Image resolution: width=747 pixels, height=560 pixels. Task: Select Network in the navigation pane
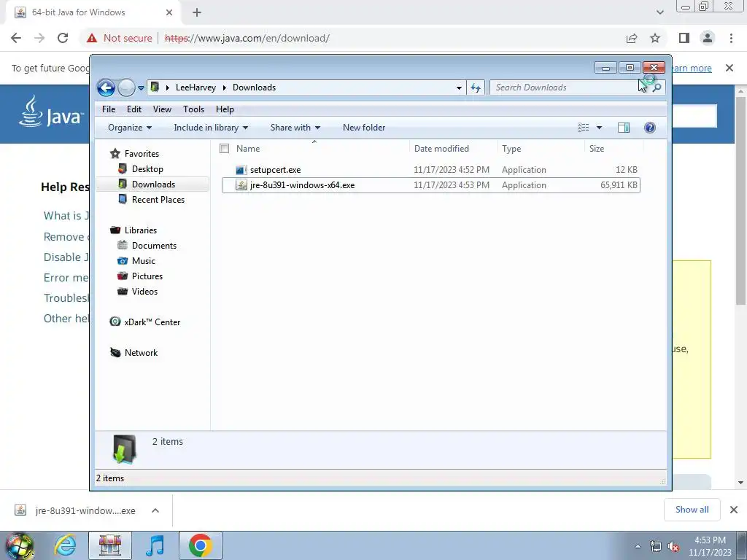click(141, 353)
